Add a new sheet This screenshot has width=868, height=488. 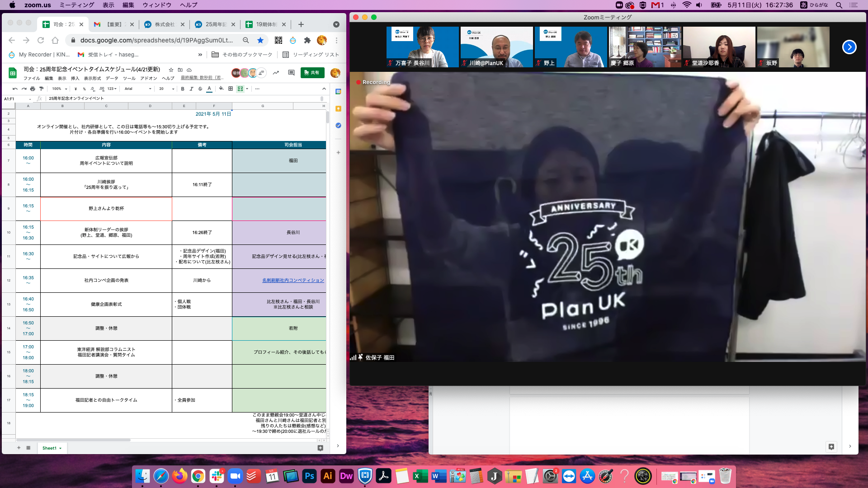(19, 448)
